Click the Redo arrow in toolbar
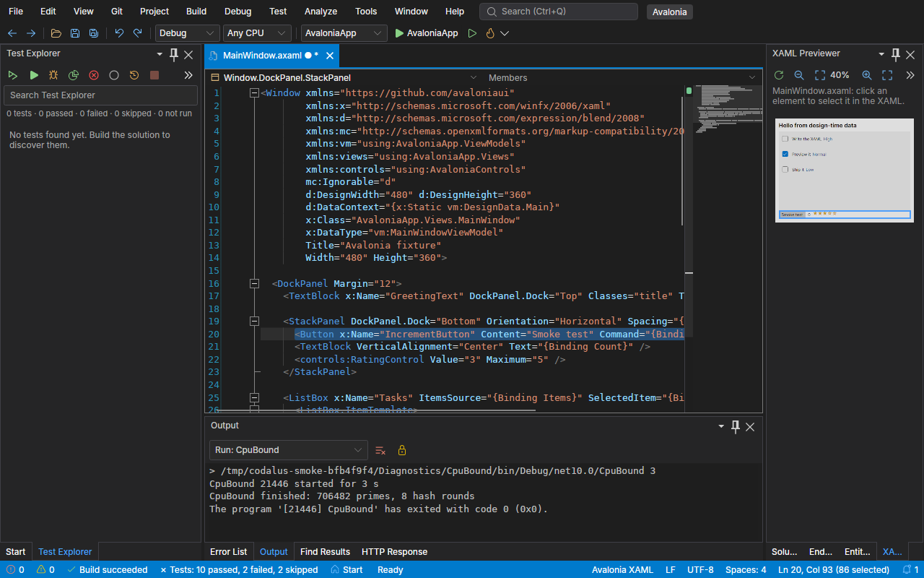Viewport: 924px width, 578px height. [x=138, y=33]
